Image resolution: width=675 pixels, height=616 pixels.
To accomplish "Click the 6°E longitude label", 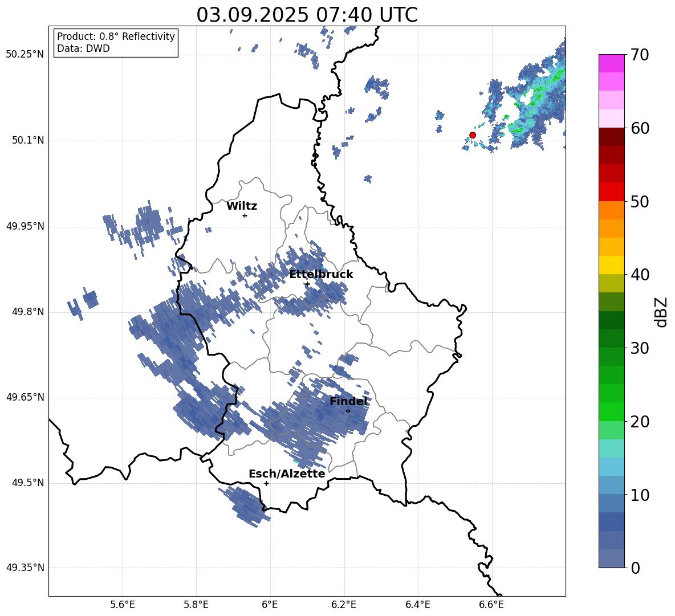I will coord(270,605).
